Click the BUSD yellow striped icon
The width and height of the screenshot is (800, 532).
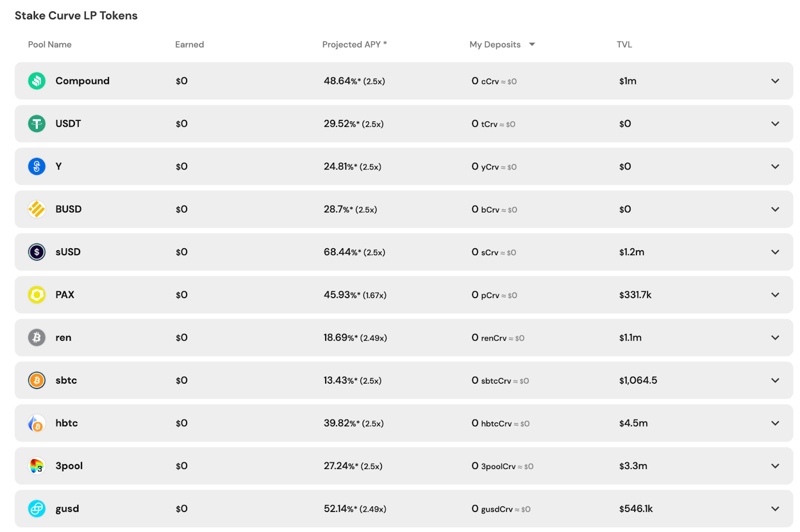pyautogui.click(x=36, y=209)
